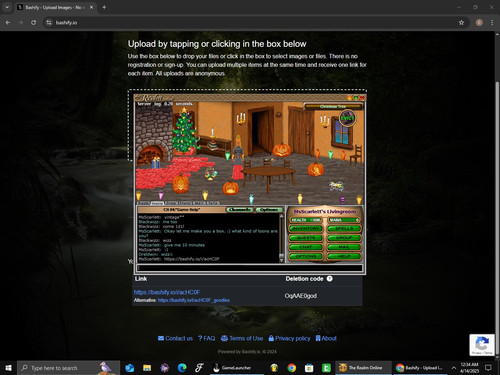Open the Chat panel button
Viewport: 500px width, 375px height.
coord(306,247)
